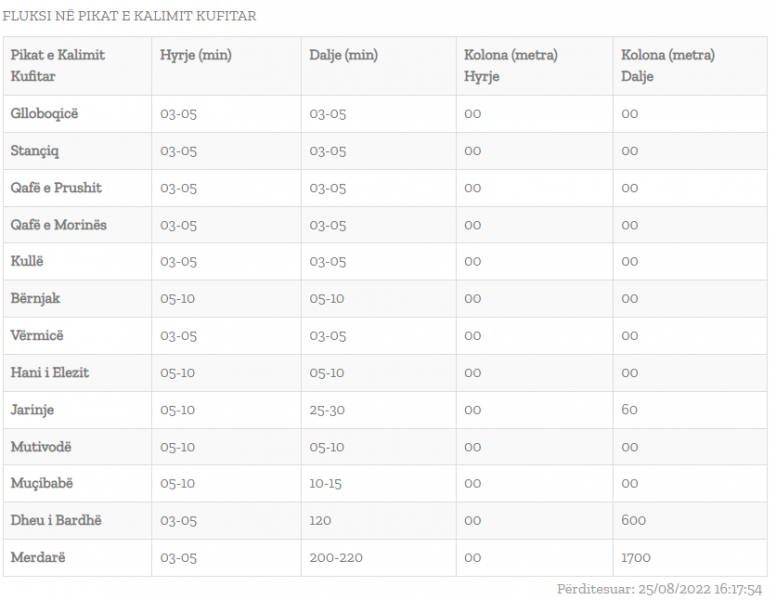Click the 60 metre queue value for Jarinje

(x=629, y=409)
